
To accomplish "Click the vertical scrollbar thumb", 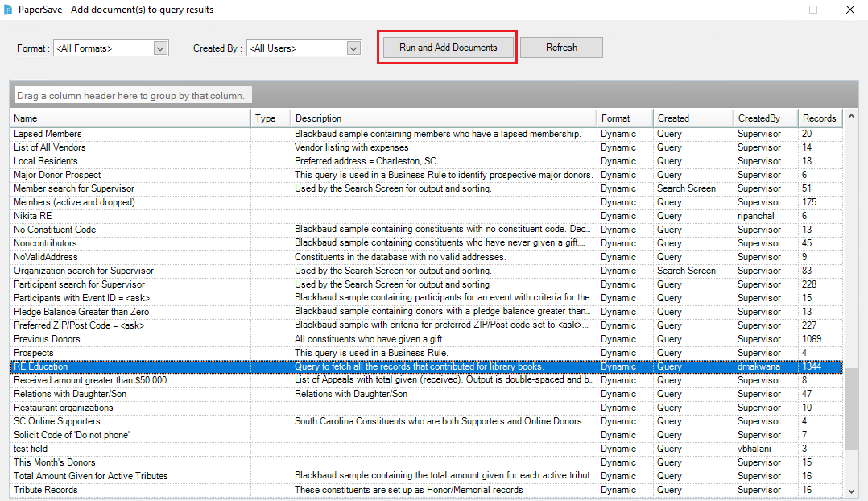I will (x=852, y=411).
